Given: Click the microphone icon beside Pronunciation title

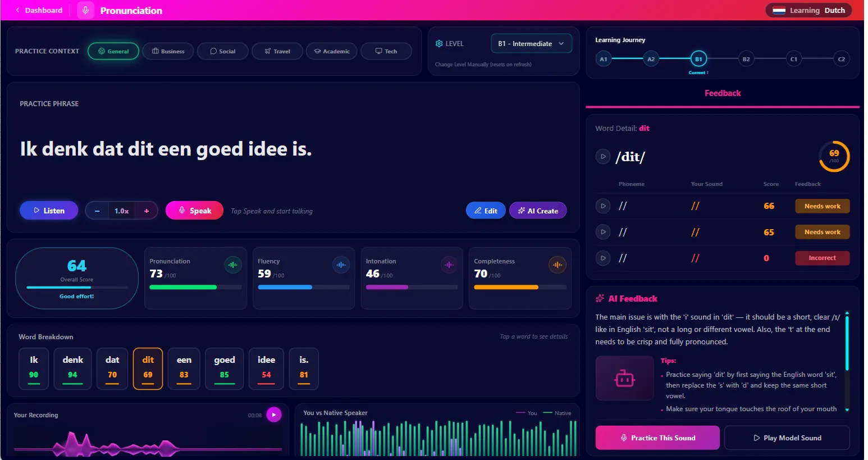Looking at the screenshot, I should tap(86, 10).
